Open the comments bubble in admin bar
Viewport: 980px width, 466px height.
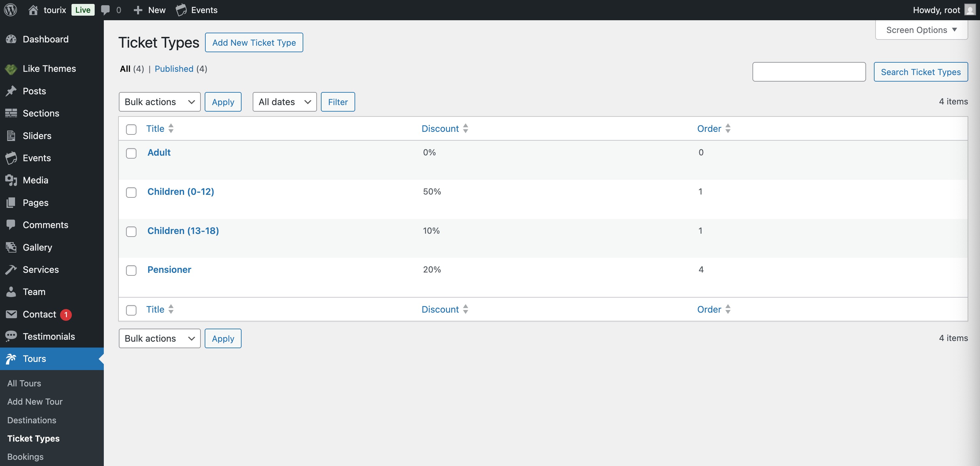pyautogui.click(x=105, y=10)
